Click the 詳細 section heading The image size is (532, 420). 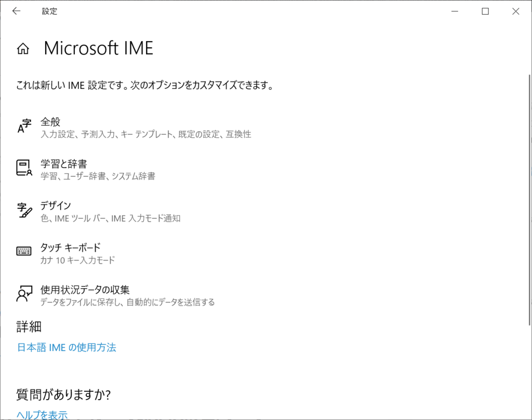[x=29, y=327]
